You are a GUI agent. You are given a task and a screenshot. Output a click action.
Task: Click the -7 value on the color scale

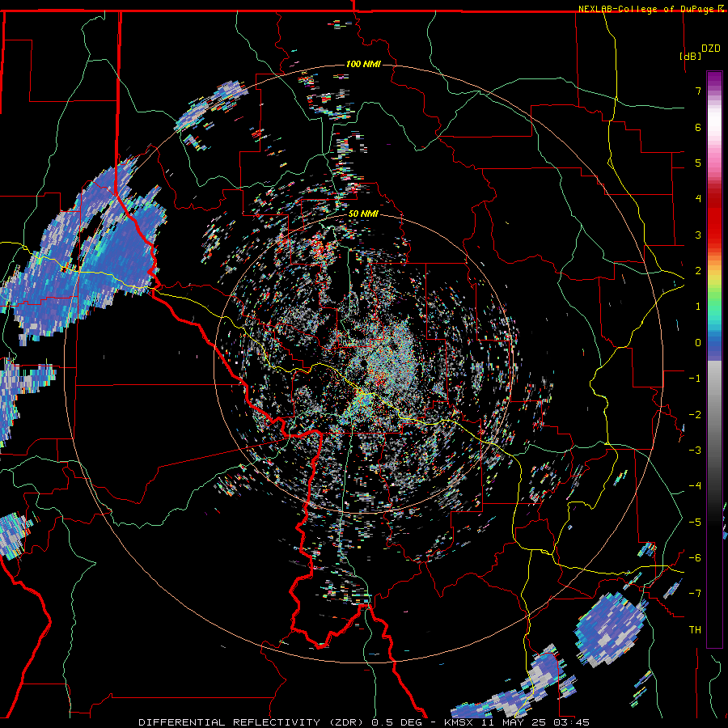tap(695, 594)
